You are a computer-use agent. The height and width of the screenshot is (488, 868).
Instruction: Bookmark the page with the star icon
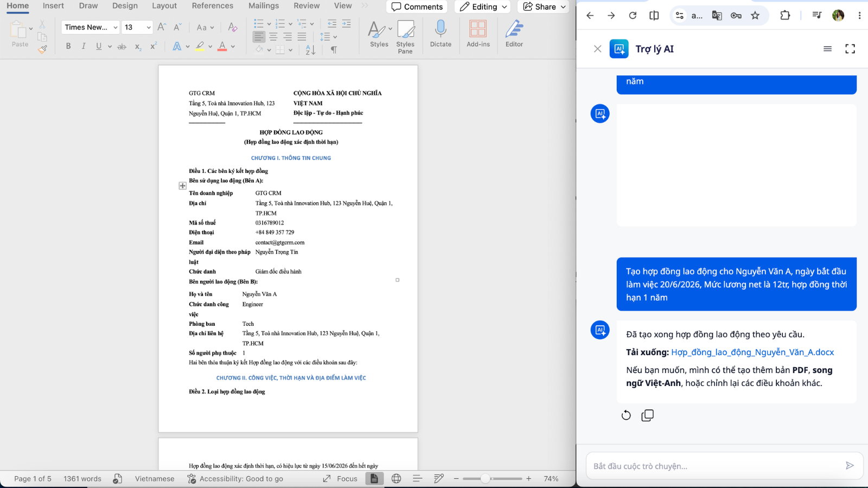click(755, 15)
